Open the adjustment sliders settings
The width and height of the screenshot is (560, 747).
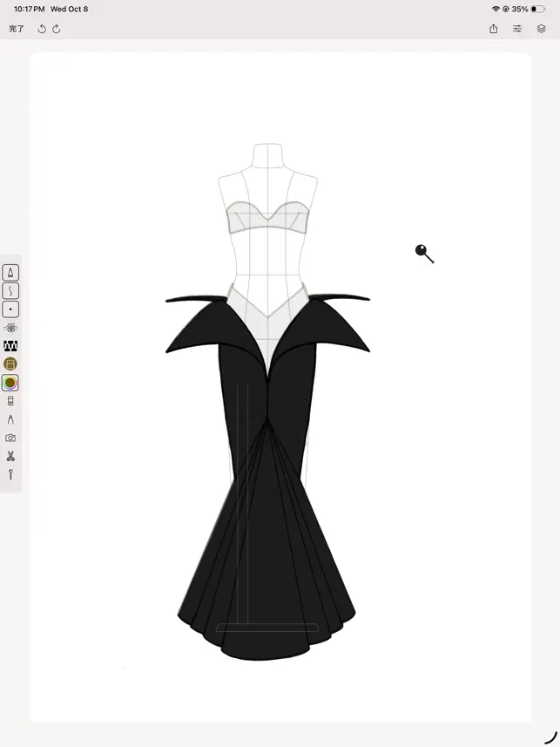click(x=517, y=29)
